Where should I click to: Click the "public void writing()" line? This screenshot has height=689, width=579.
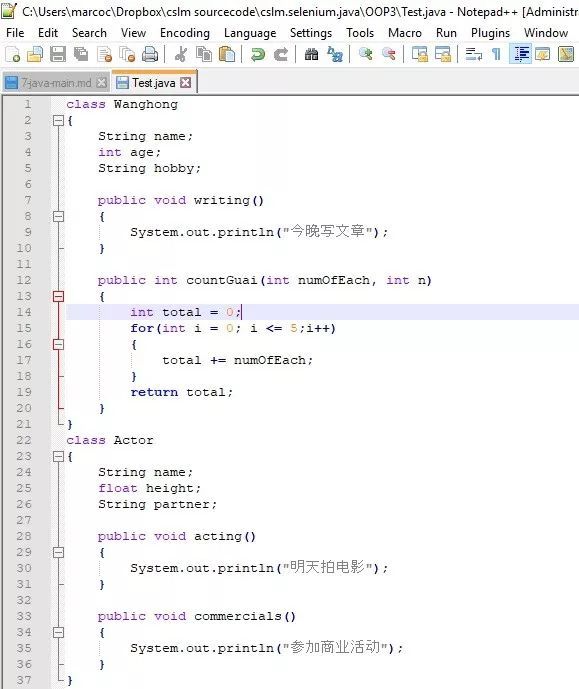[x=181, y=200]
